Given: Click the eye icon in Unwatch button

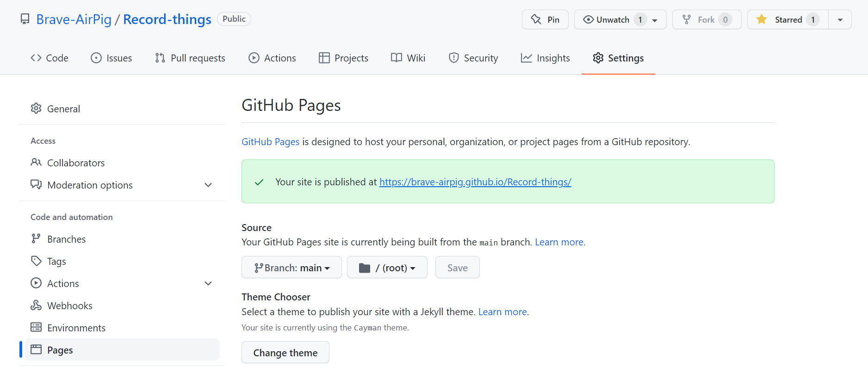Looking at the screenshot, I should (589, 19).
